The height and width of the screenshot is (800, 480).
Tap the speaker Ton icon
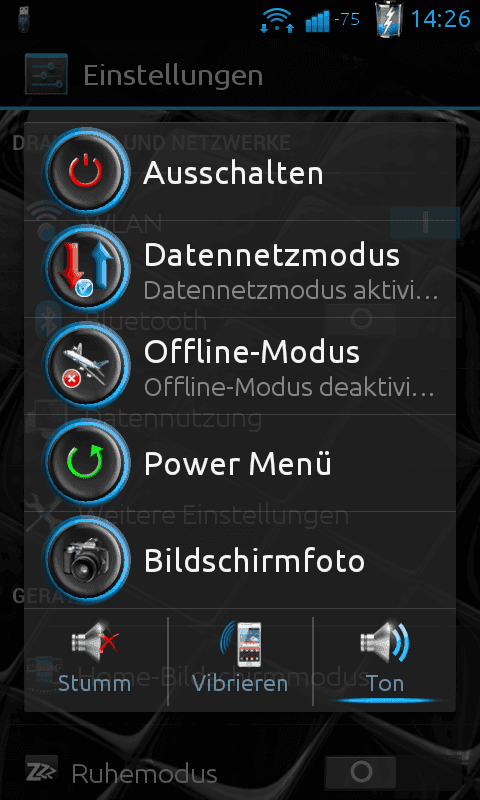pyautogui.click(x=384, y=642)
